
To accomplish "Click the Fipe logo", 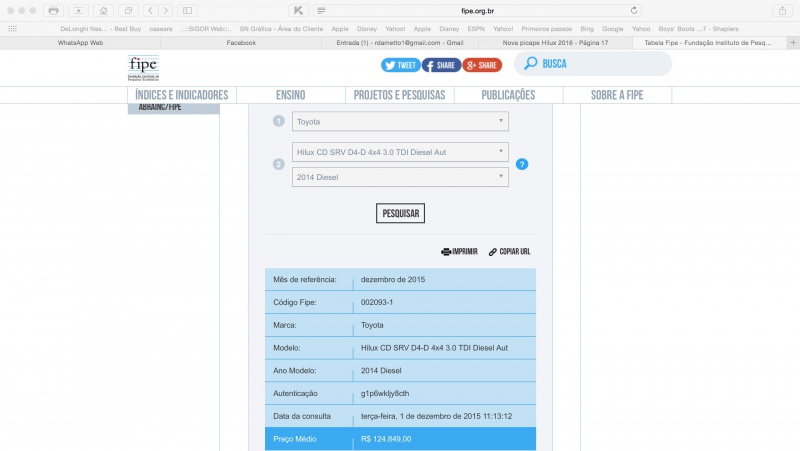I will point(143,68).
